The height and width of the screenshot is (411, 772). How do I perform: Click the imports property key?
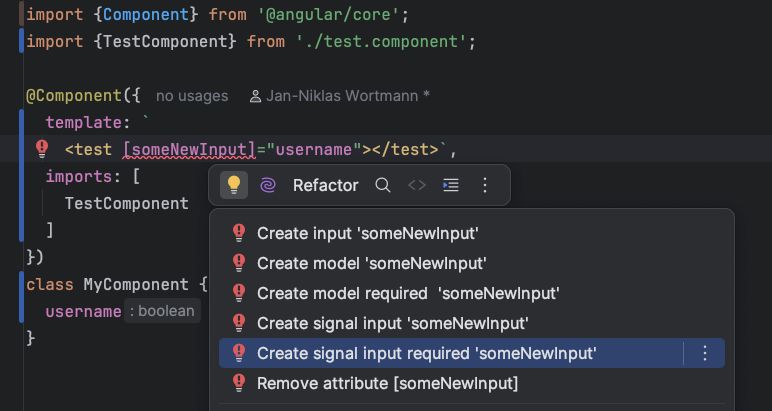(x=79, y=176)
